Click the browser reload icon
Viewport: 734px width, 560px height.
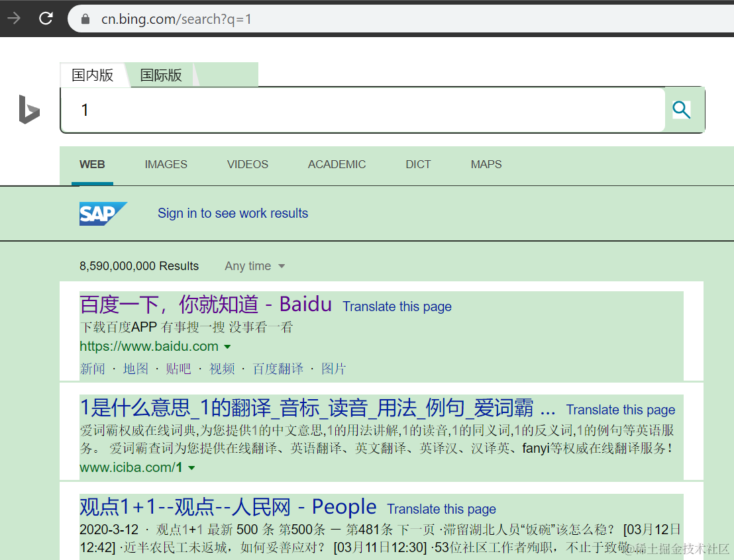[46, 19]
